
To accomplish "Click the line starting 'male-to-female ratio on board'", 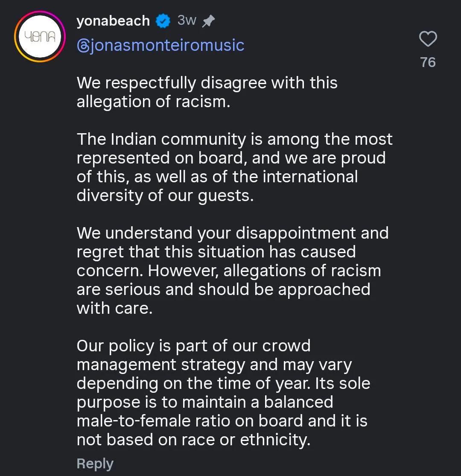I will point(222,421).
